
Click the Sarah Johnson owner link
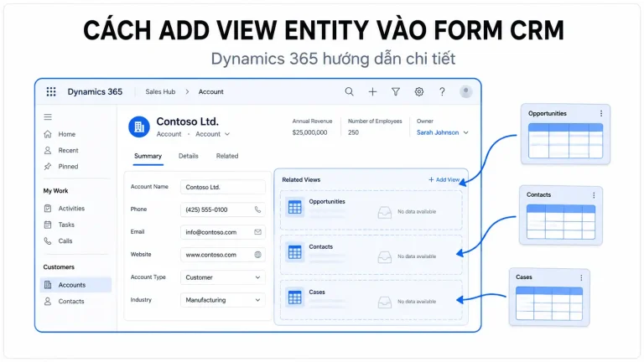(x=438, y=132)
